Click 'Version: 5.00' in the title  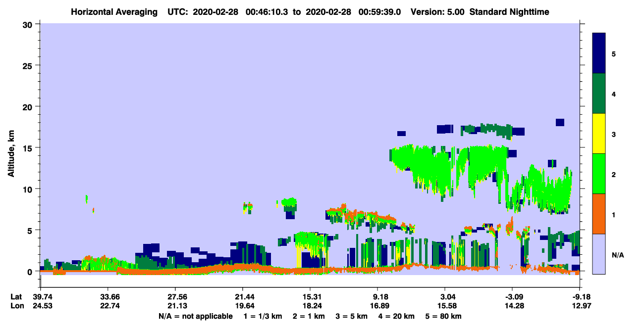click(437, 11)
